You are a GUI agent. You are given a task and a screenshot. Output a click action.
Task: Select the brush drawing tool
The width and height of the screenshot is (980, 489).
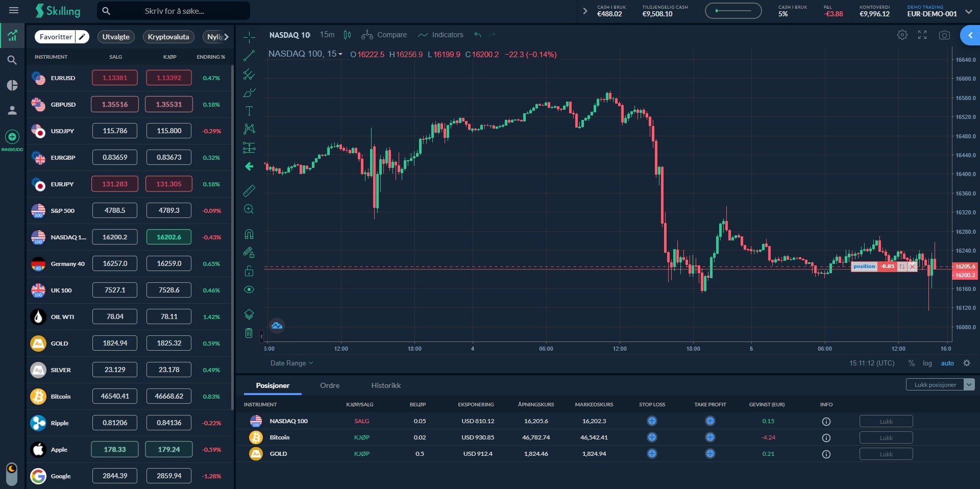(x=249, y=93)
